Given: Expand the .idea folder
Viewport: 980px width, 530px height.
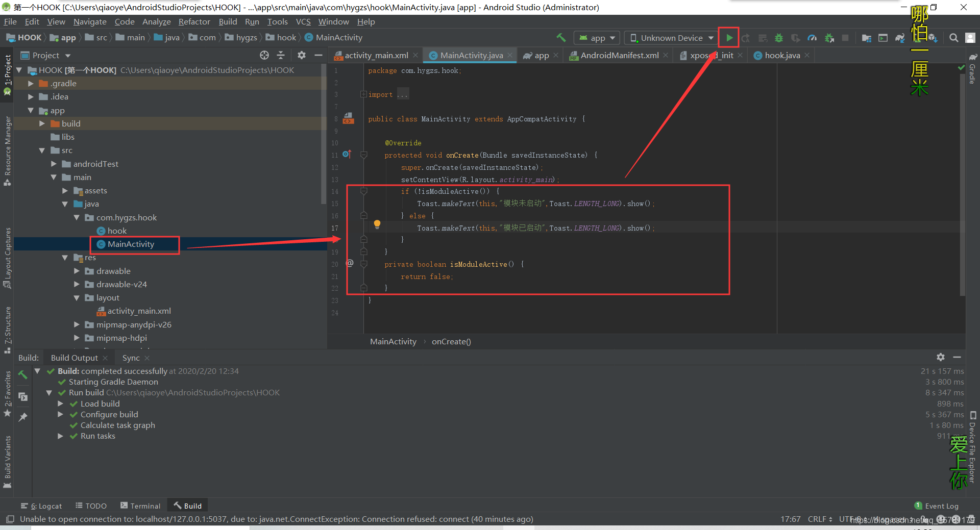Looking at the screenshot, I should click(31, 96).
